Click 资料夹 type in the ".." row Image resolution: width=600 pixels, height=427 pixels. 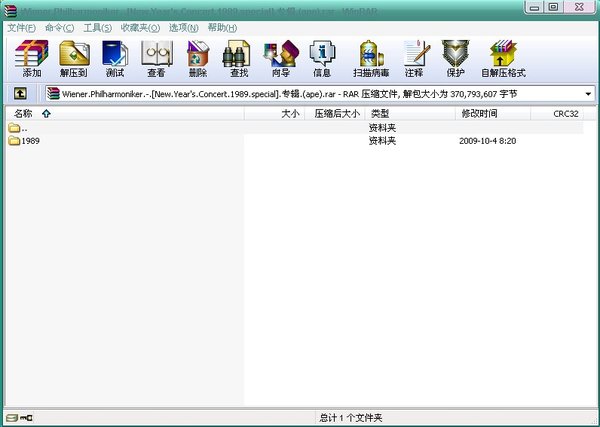tap(382, 127)
